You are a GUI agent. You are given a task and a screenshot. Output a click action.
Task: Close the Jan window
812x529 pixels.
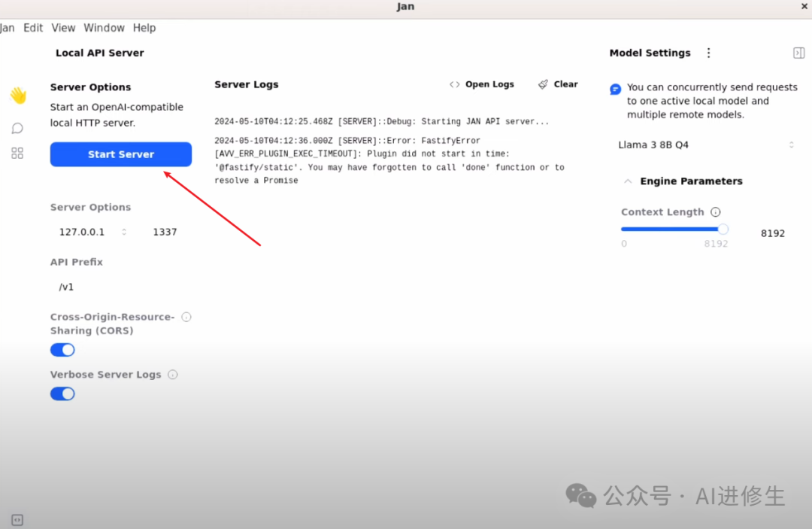[804, 6]
